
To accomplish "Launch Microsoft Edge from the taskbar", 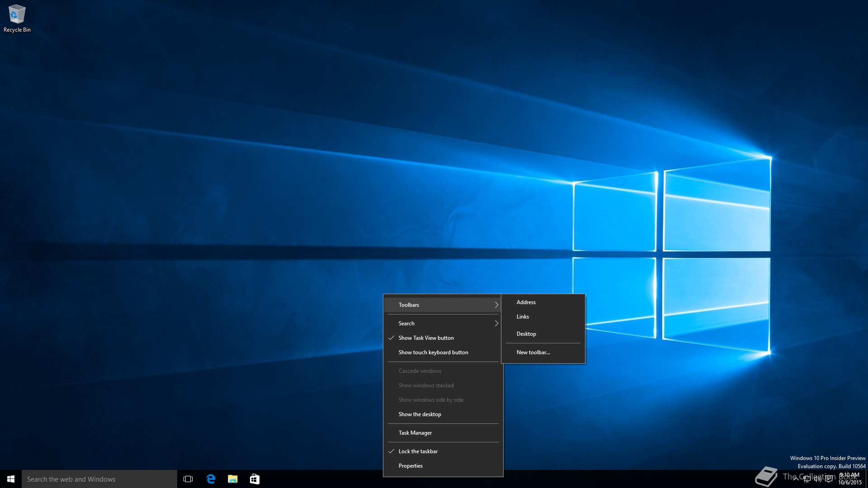I will click(x=211, y=479).
